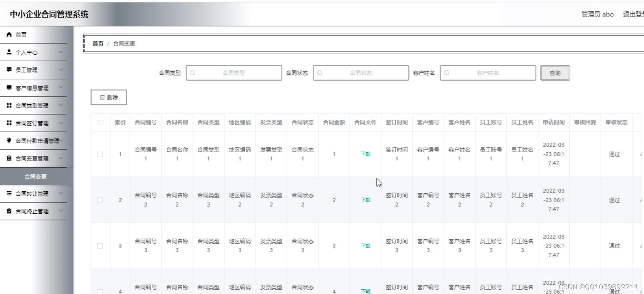The width and height of the screenshot is (644, 294).
Task: Focus the 客户姓名 search input
Action: 488,73
